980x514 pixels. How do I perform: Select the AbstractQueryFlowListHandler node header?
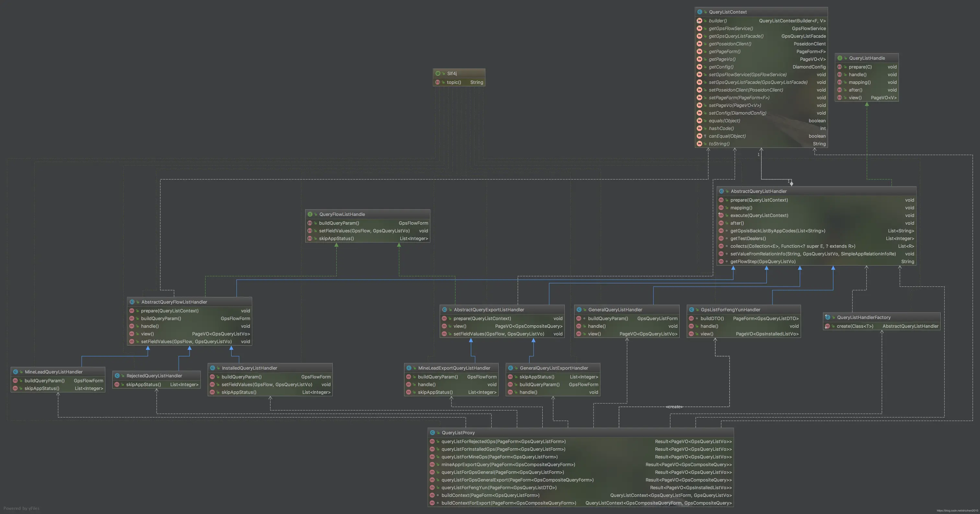point(174,302)
